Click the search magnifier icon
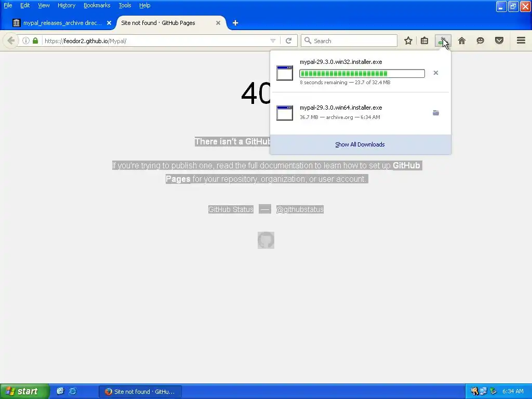 click(x=308, y=41)
